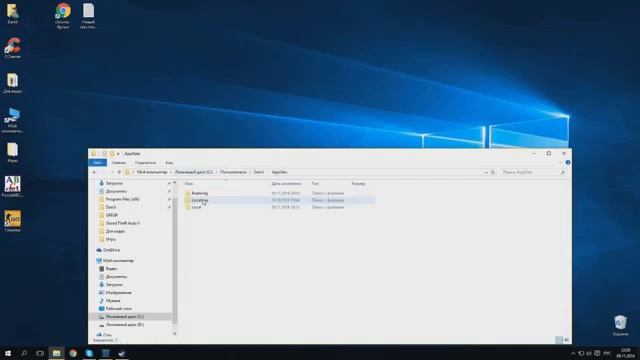Open quick access toolbar customize dropdown
Screen dimensions: 640x360
[118, 153]
